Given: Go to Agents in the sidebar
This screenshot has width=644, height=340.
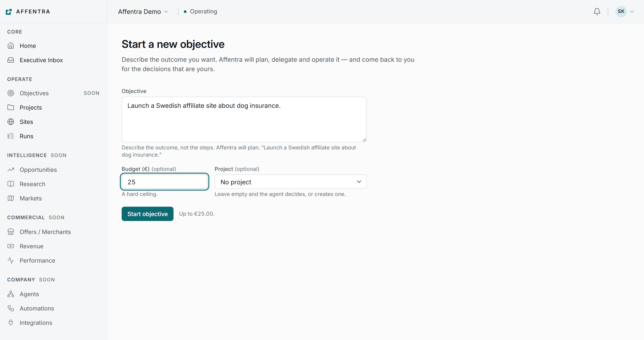Looking at the screenshot, I should [53, 294].
